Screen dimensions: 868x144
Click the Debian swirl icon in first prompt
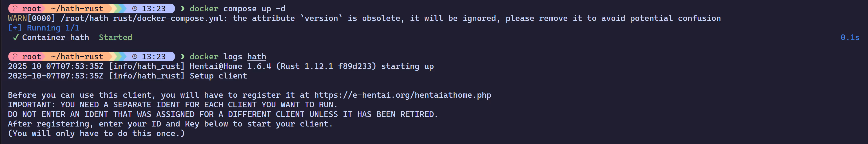pyautogui.click(x=15, y=8)
